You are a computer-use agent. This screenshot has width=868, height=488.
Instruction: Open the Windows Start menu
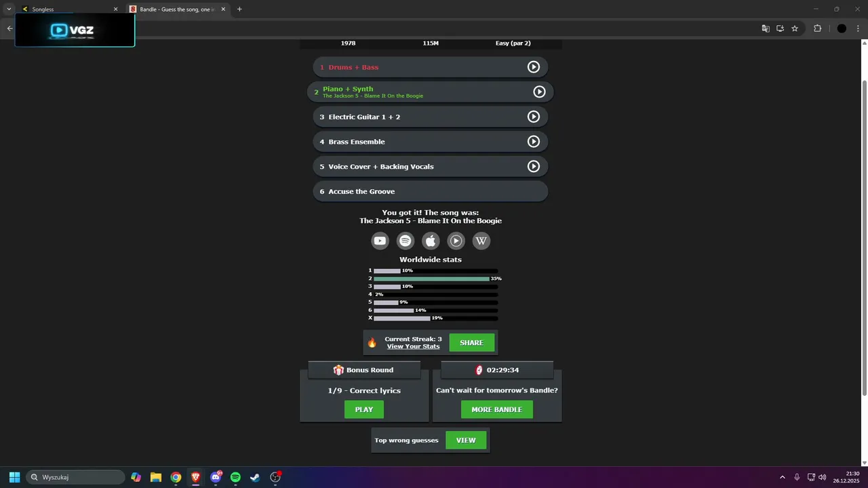[x=14, y=477]
